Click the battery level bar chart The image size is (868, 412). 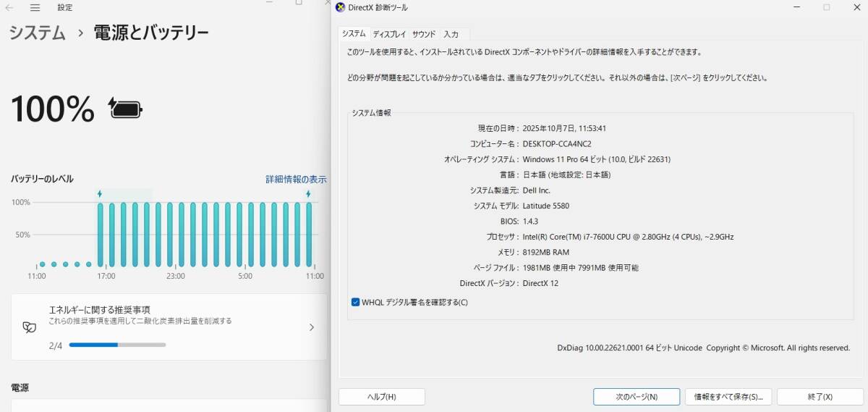click(x=170, y=234)
